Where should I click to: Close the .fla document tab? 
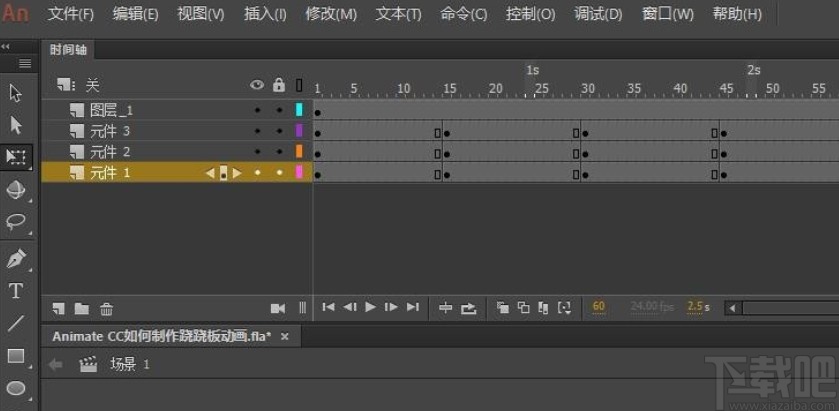pos(285,337)
